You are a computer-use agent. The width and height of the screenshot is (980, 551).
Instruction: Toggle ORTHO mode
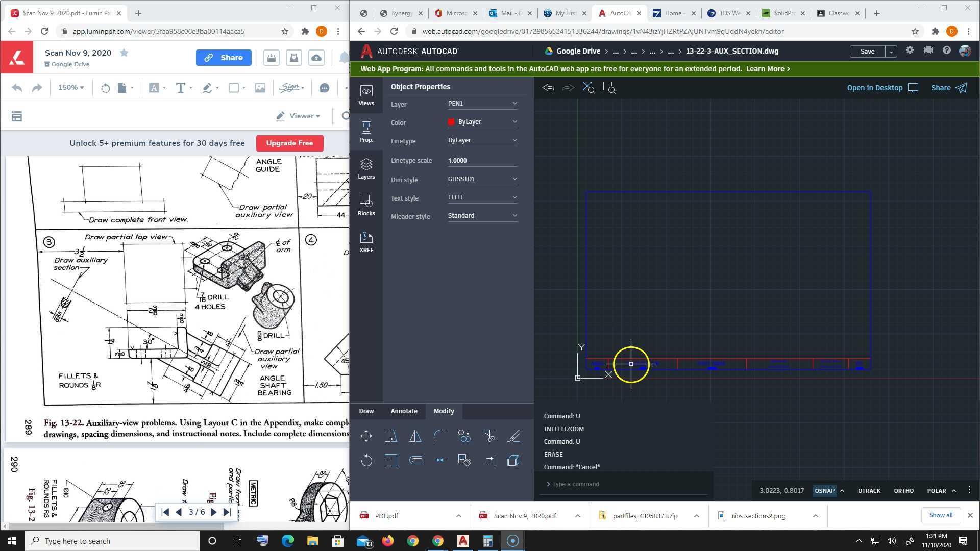903,490
